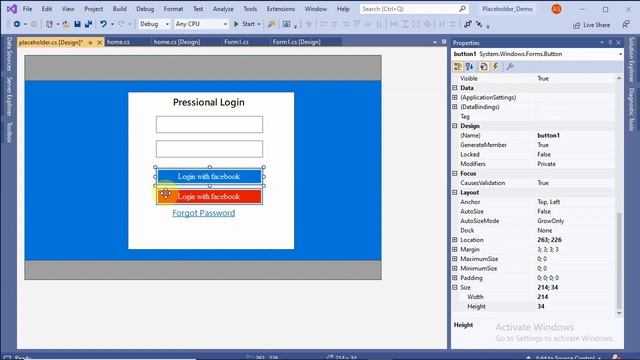The width and height of the screenshot is (640, 360).
Task: Click the feedback icon beside Live Share
Action: click(x=626, y=24)
